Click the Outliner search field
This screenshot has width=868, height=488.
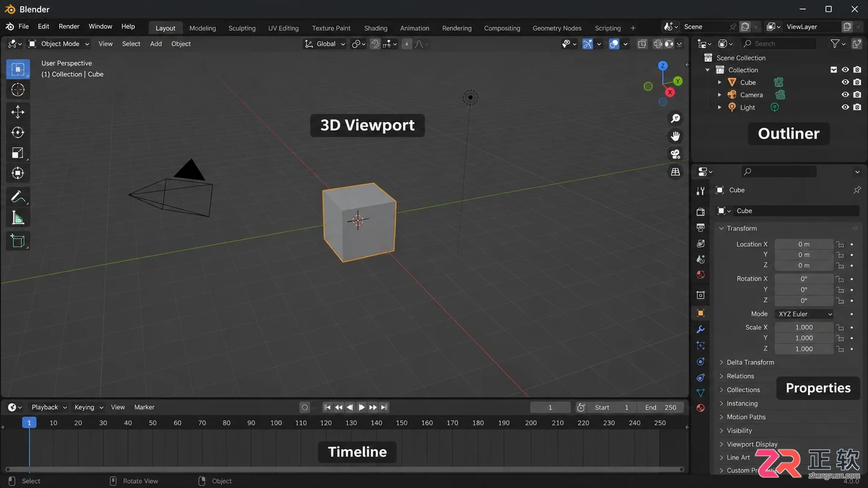(778, 43)
